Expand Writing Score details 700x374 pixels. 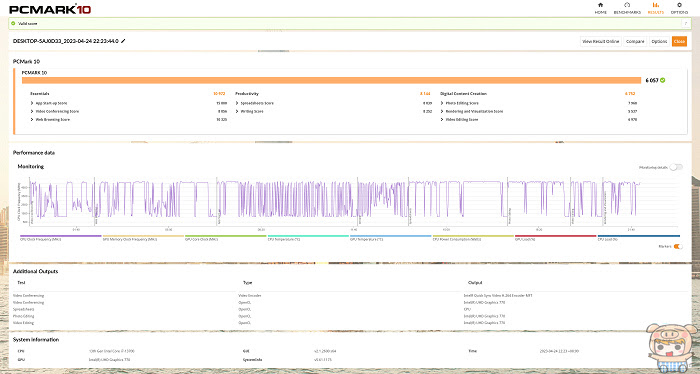[237, 112]
